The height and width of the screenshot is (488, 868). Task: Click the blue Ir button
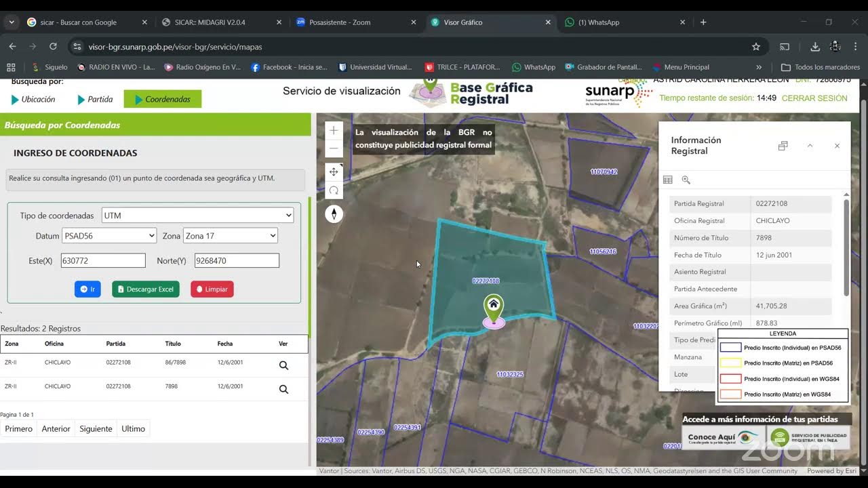87,289
